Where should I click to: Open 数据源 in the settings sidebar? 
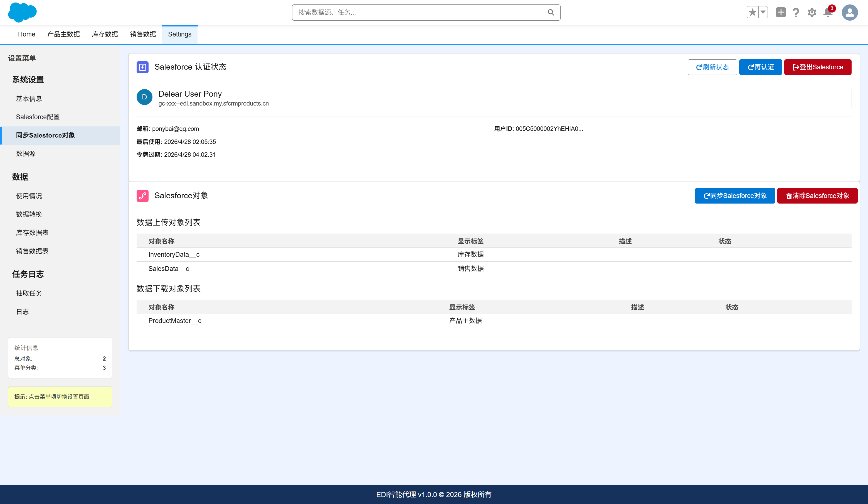click(x=26, y=153)
